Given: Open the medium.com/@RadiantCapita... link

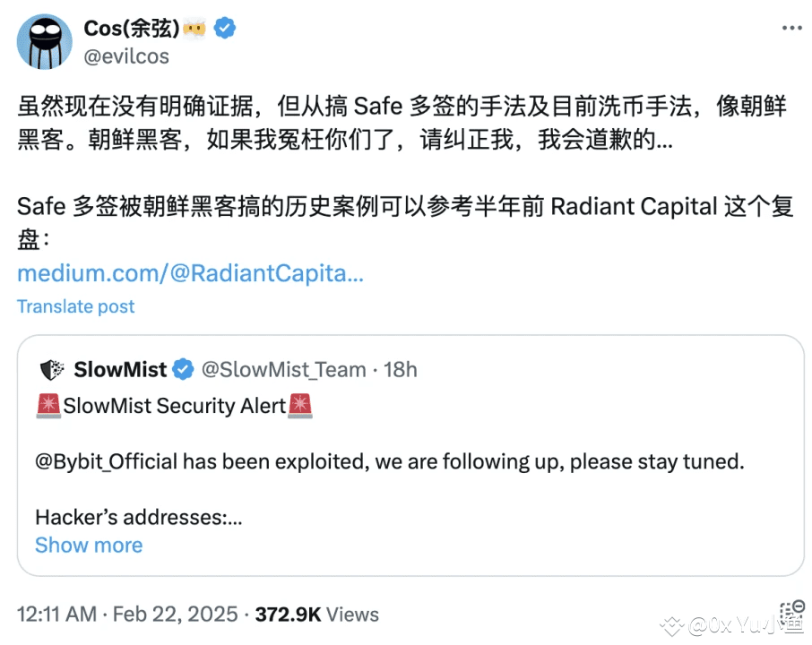Looking at the screenshot, I should point(190,273).
